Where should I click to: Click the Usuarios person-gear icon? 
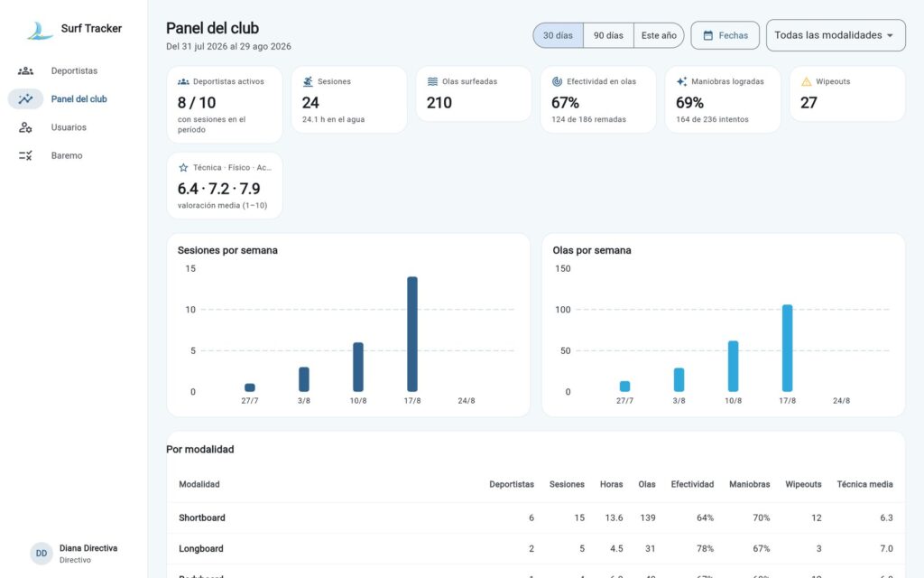pyautogui.click(x=25, y=127)
